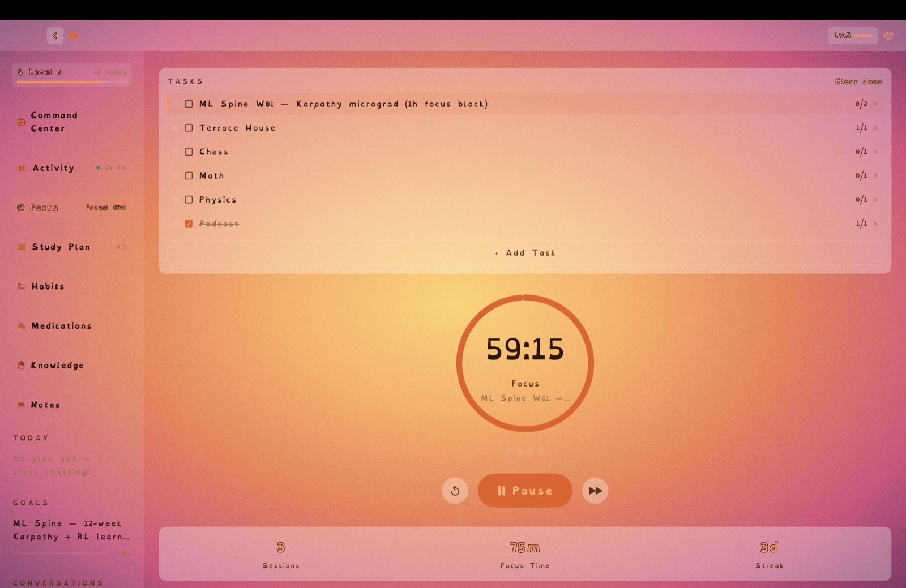Screen dimensions: 906x588
Task: Click the Medications pill icon
Action: 21,326
